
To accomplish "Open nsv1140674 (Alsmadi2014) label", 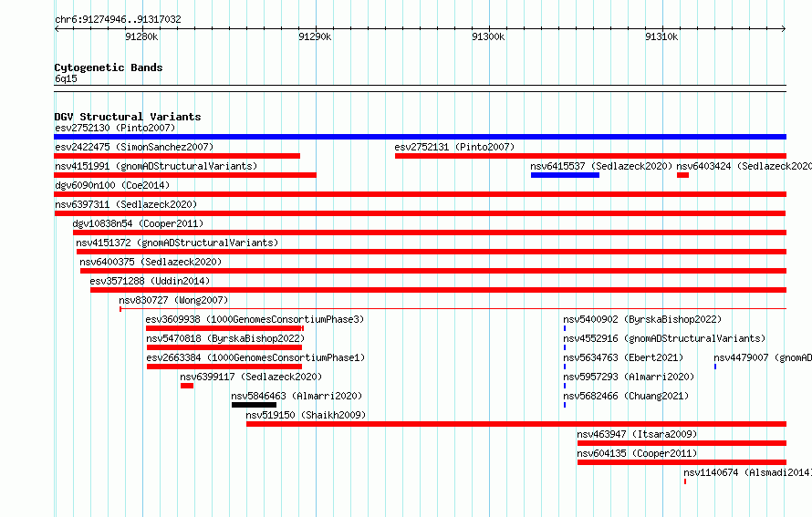I will (748, 472).
